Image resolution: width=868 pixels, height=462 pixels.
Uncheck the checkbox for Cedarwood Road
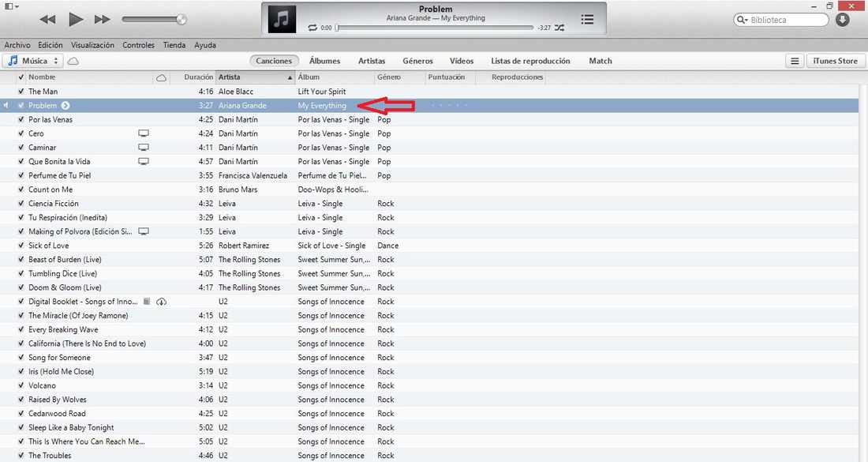pos(21,413)
